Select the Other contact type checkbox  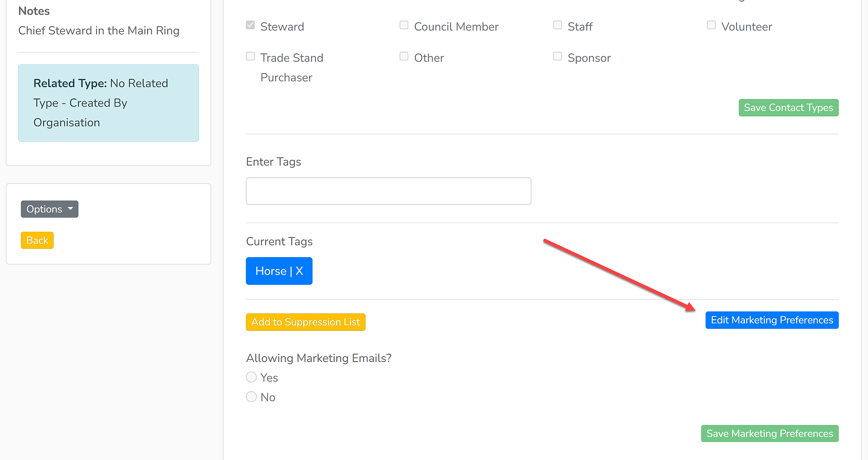(404, 56)
